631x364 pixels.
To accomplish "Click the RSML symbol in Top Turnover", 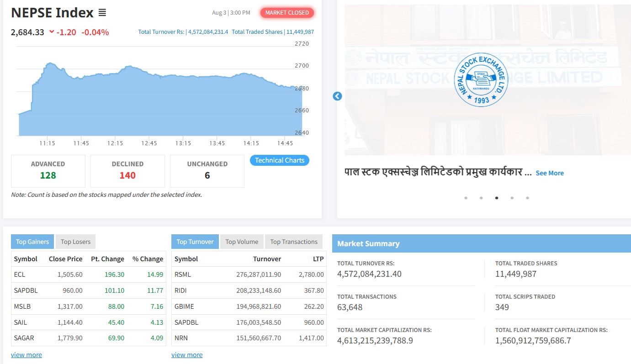I will [x=183, y=274].
